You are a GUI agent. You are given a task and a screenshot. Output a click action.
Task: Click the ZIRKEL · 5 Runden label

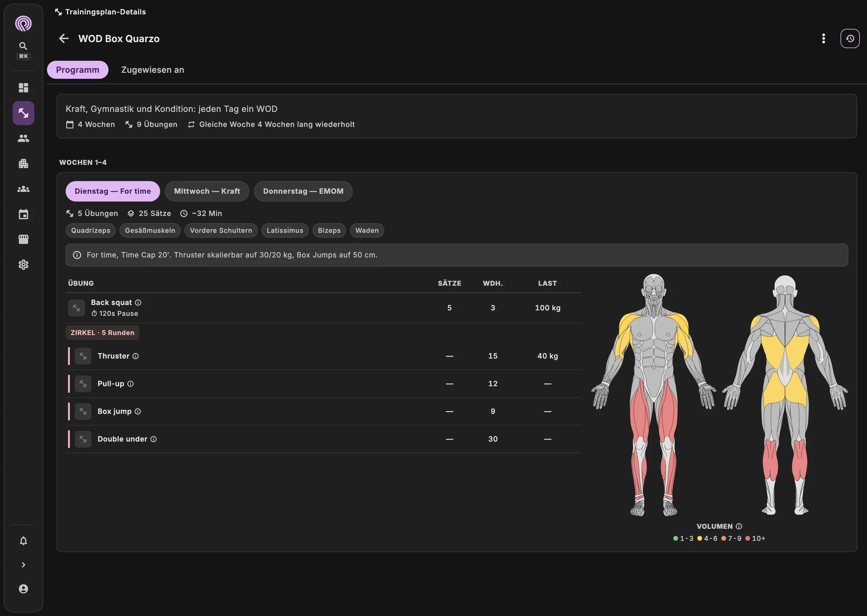102,333
